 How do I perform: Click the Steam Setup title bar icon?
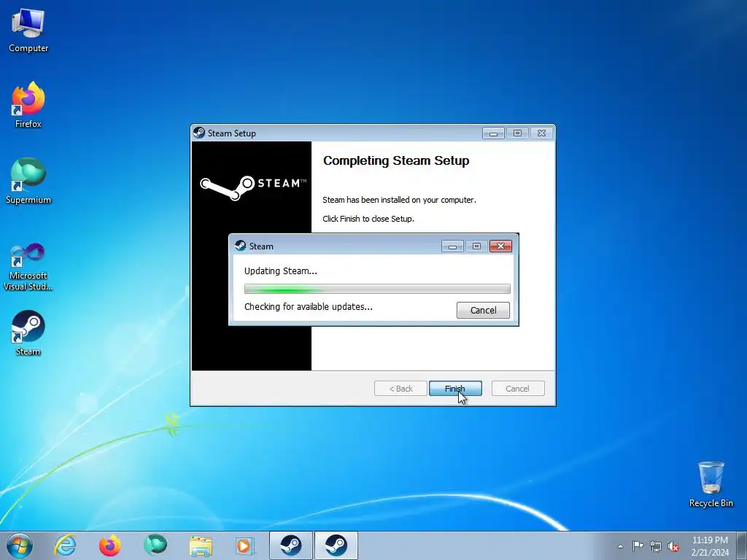pos(199,133)
